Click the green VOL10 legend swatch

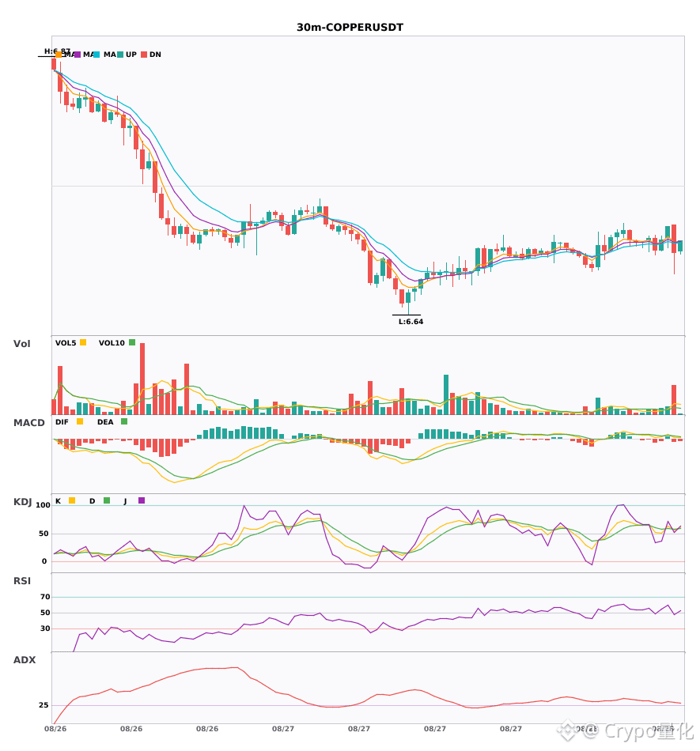click(132, 342)
